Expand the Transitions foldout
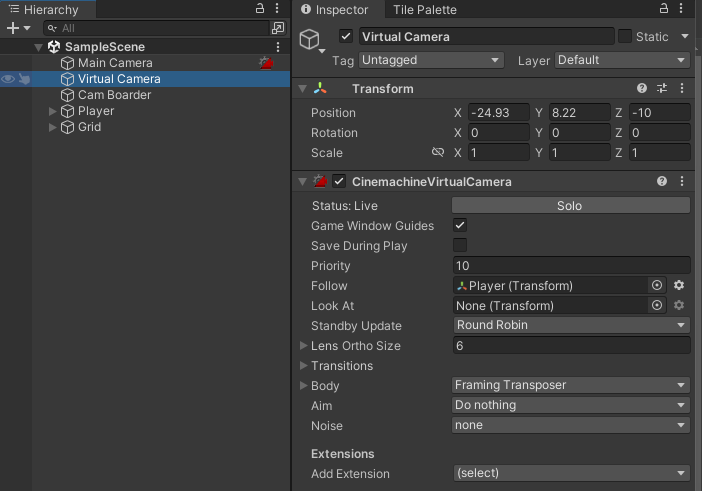The width and height of the screenshot is (702, 491). point(303,366)
